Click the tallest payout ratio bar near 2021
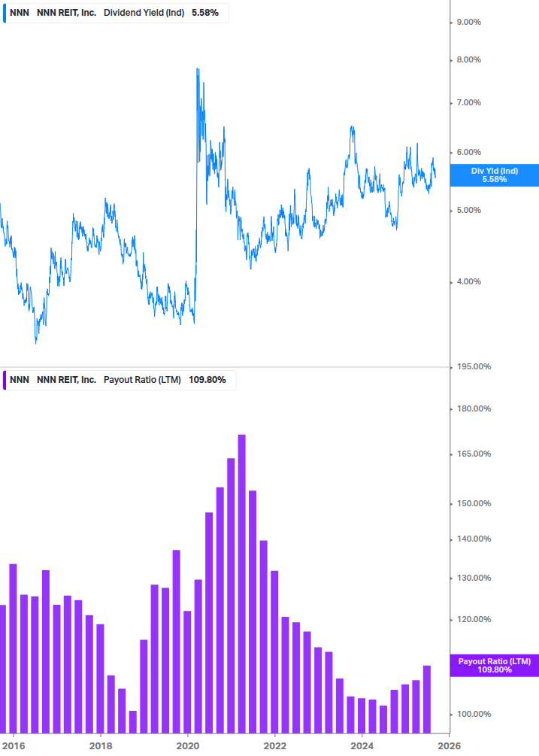The height and width of the screenshot is (756, 539). (x=242, y=584)
